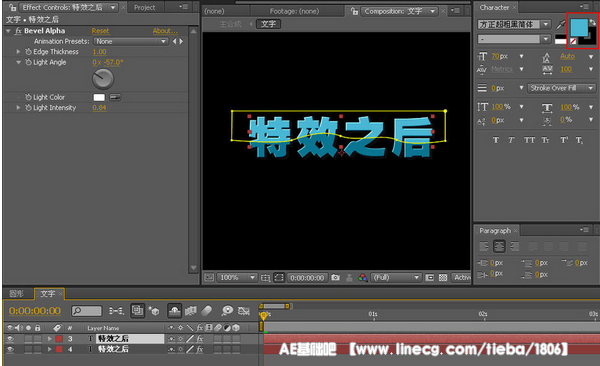600x366 pixels.
Task: Select center text alignment in Paragraph panel
Action: (499, 246)
